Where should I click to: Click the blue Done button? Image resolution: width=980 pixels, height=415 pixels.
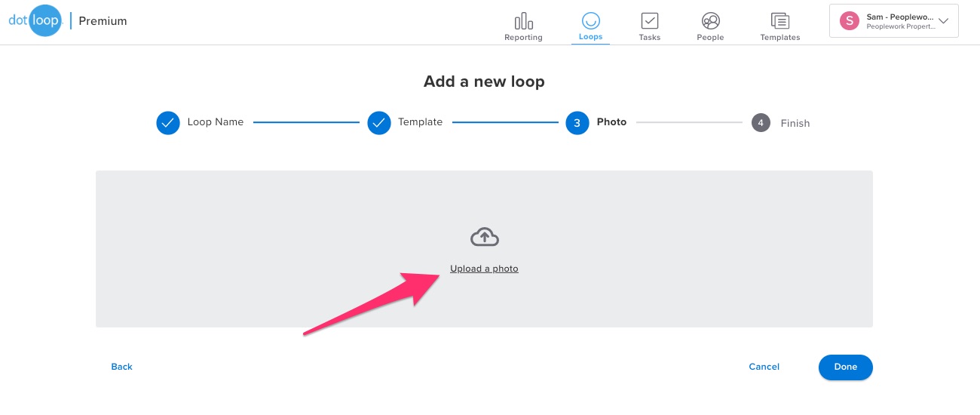(x=846, y=367)
